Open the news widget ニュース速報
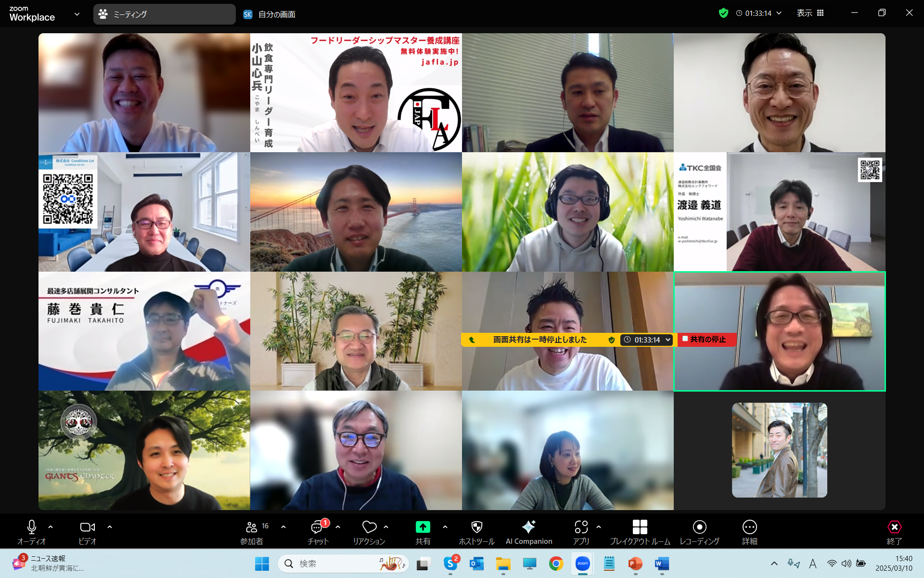This screenshot has width=924, height=578. [x=48, y=564]
